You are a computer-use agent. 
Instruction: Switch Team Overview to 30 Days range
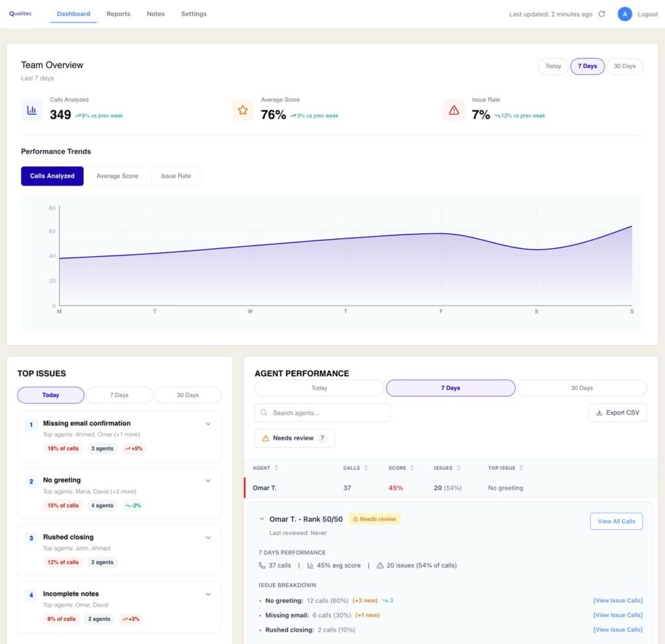pyautogui.click(x=624, y=66)
